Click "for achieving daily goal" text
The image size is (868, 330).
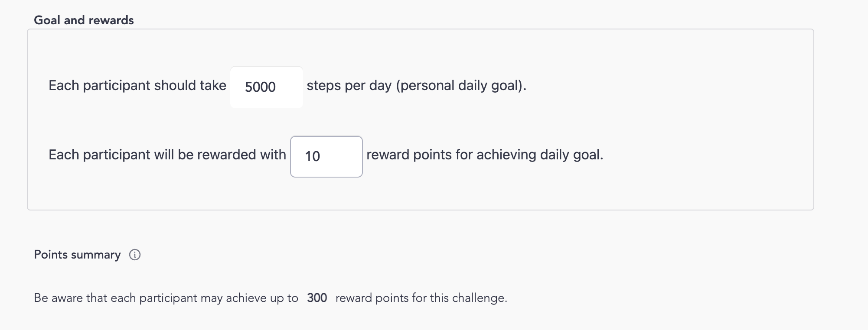click(x=529, y=155)
